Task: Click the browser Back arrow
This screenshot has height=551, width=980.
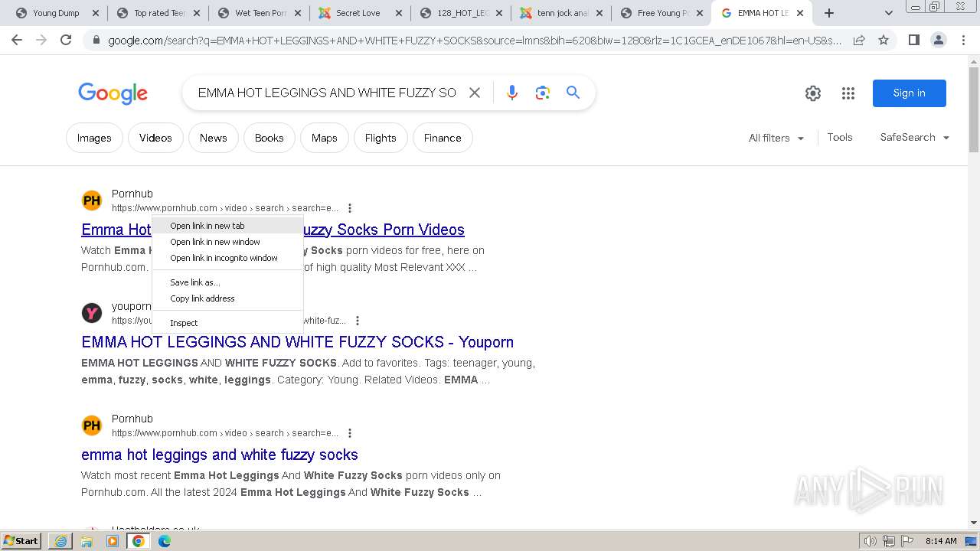Action: (x=17, y=40)
